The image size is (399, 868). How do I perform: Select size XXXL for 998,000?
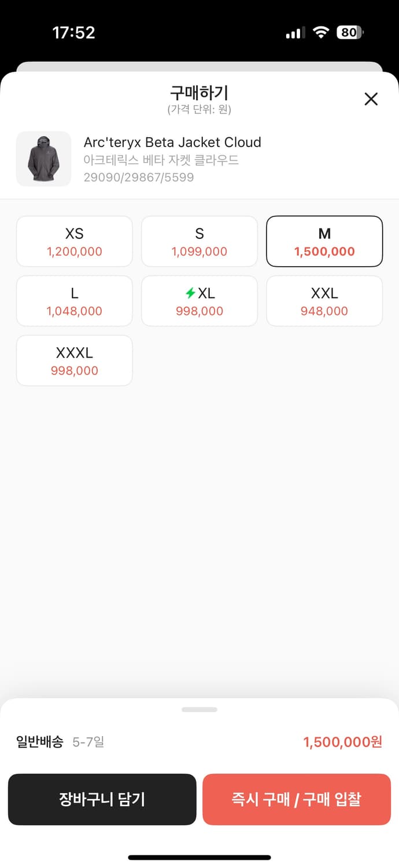point(75,361)
